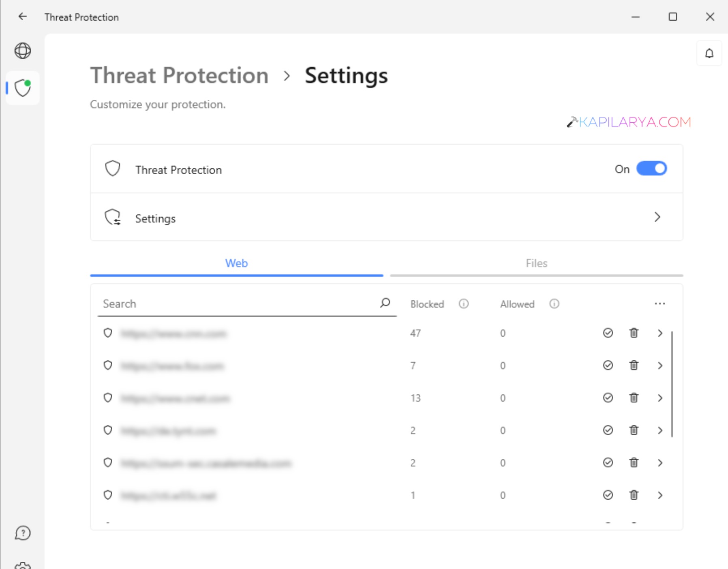Turn off the Threat Protection toggle

click(651, 169)
